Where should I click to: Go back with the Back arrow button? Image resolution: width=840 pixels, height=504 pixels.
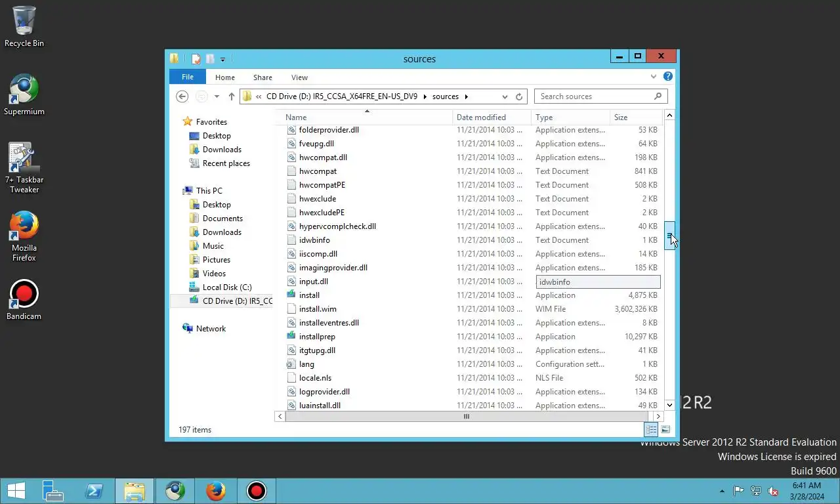point(182,96)
